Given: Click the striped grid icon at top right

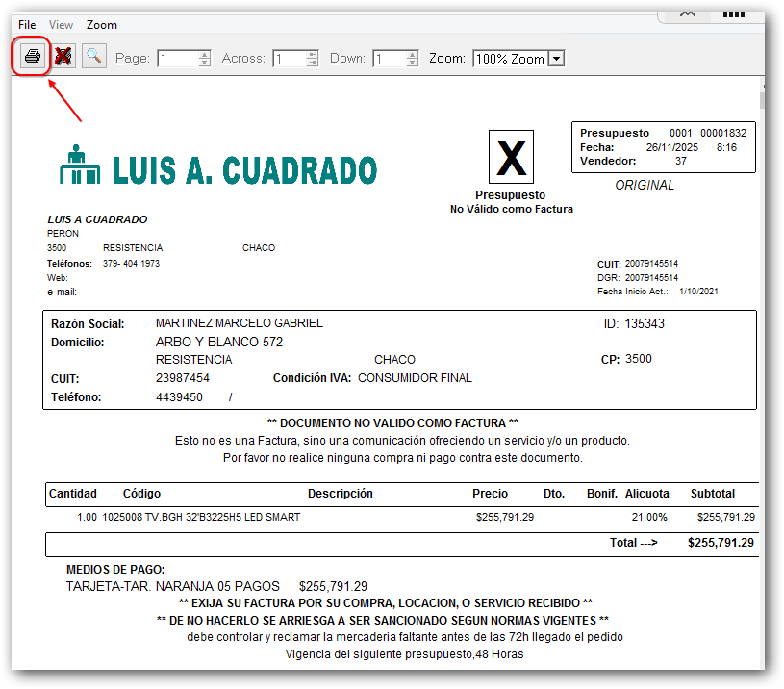Looking at the screenshot, I should (734, 13).
